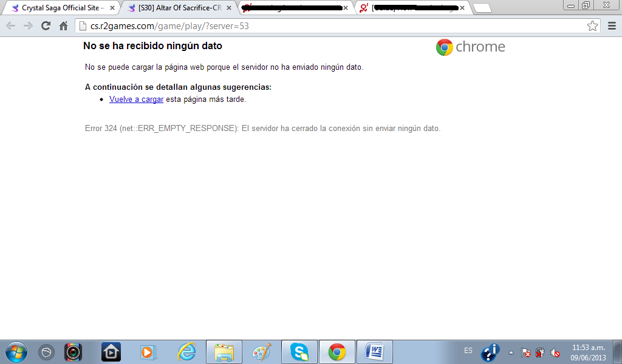Open Windows Explorer folder in taskbar

pos(224,352)
